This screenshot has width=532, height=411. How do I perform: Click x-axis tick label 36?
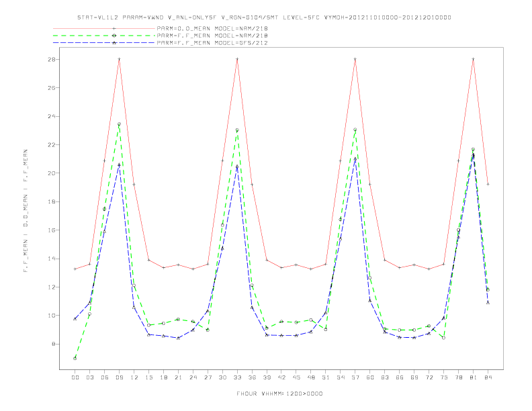pos(252,377)
